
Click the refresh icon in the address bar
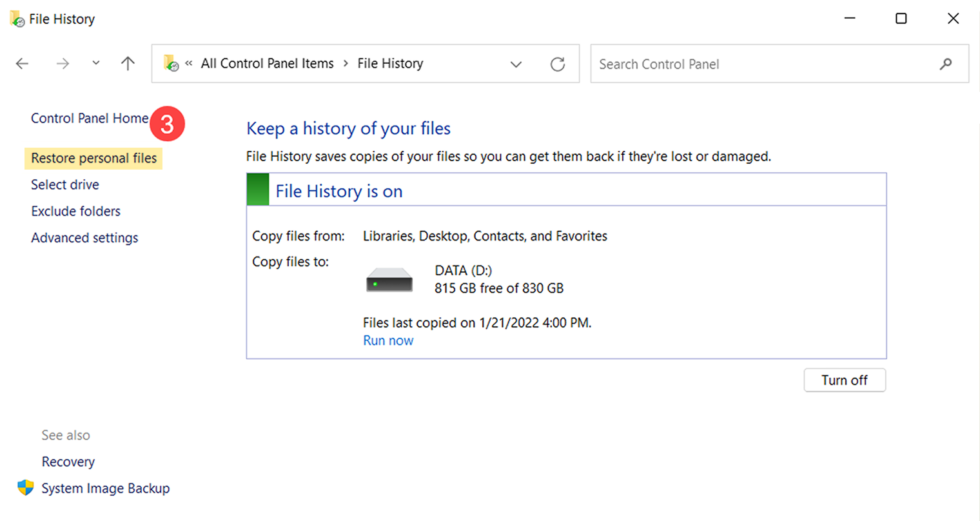[x=557, y=63]
